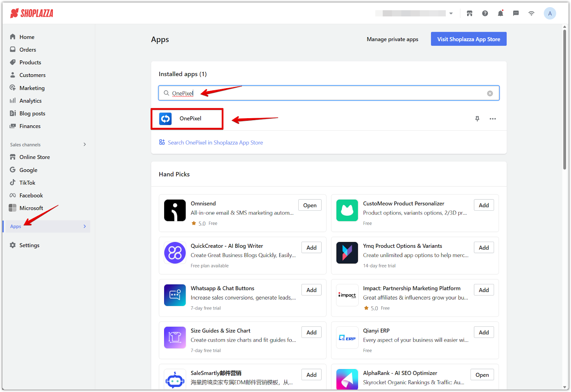571x392 pixels.
Task: Open AlphaRank - AI SEO Optimizer
Action: (482, 375)
